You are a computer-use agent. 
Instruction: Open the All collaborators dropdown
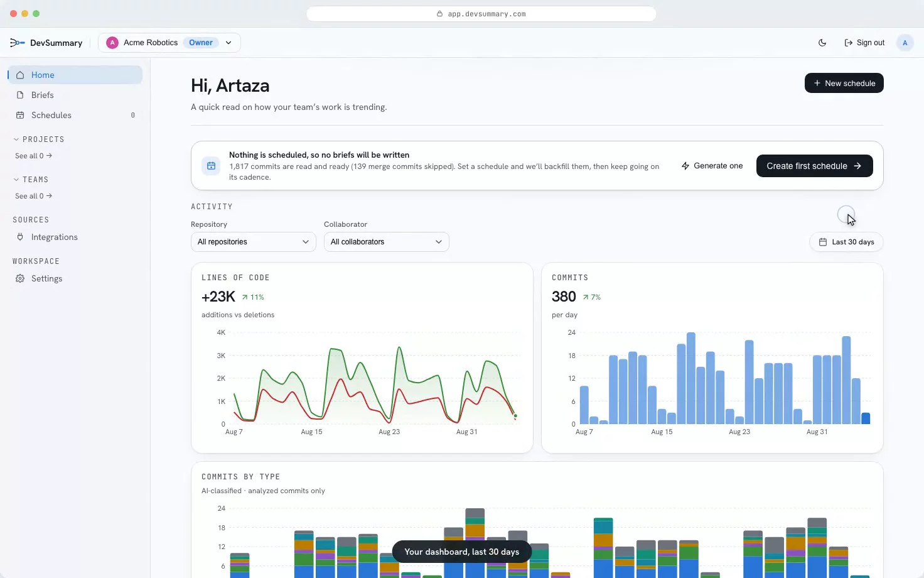(387, 242)
